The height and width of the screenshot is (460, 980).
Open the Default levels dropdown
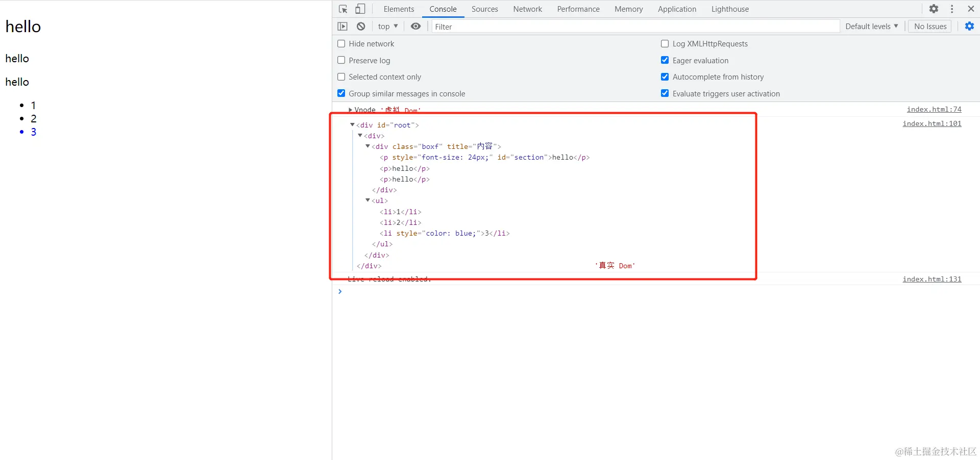coord(871,27)
